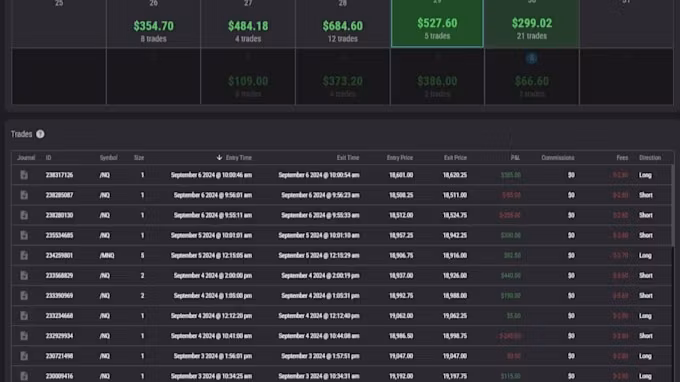680x382 pixels.
Task: Open journal icon for /MNQ trade 234259801
Action: point(24,255)
